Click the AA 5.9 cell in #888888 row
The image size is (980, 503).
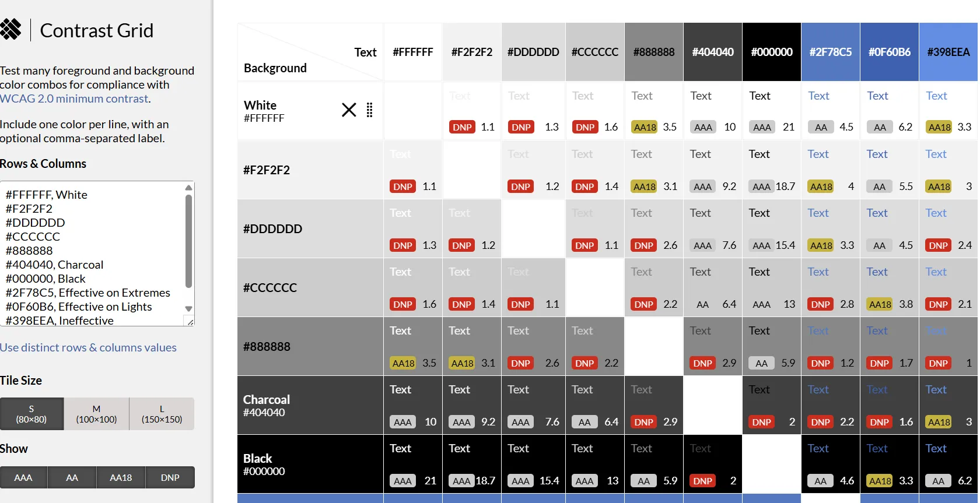[x=772, y=347]
